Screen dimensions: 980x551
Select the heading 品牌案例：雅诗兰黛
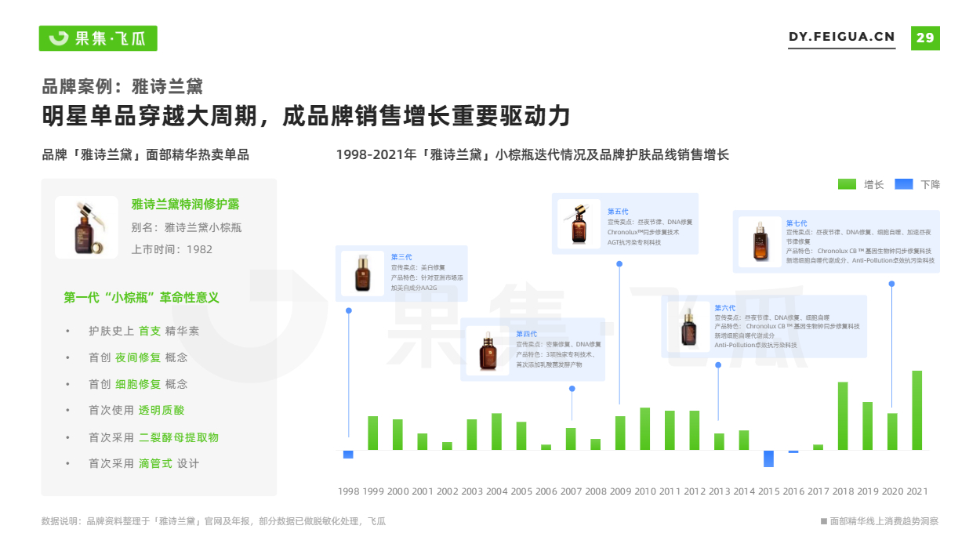[122, 86]
